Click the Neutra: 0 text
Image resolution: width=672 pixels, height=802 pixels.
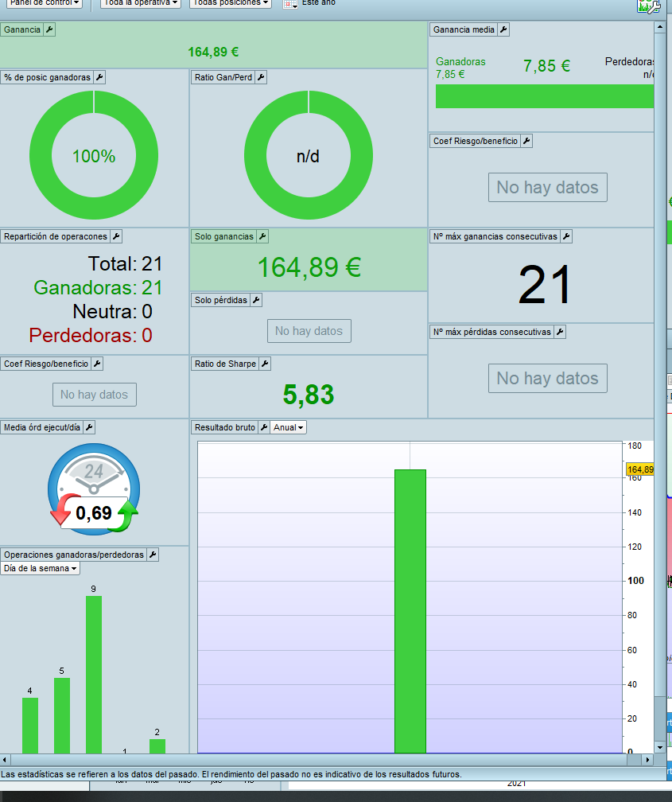[112, 312]
